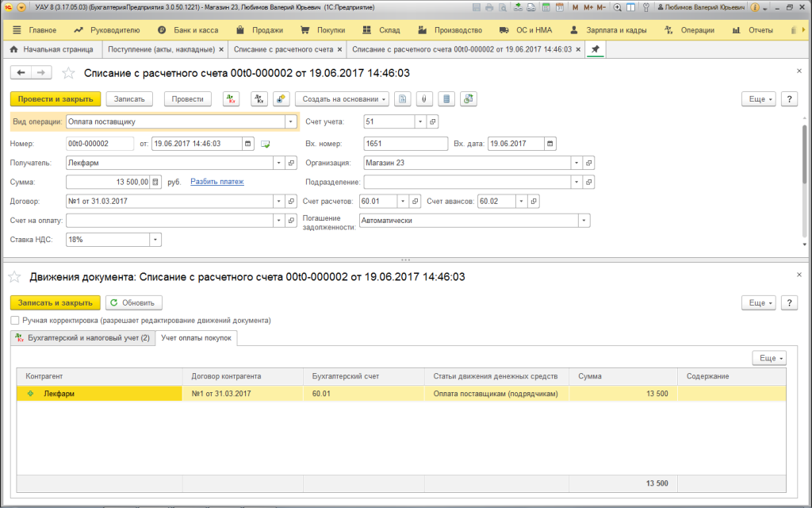Open the Покупки section

324,30
